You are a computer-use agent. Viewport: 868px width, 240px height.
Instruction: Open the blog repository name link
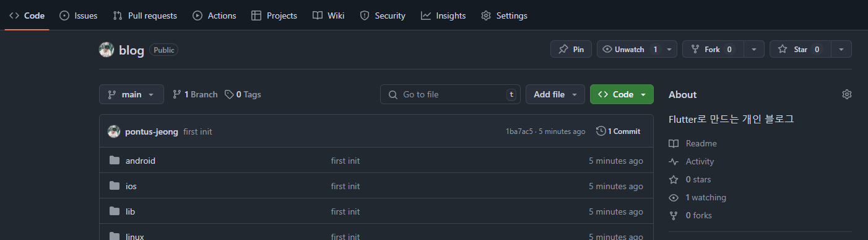click(x=131, y=50)
